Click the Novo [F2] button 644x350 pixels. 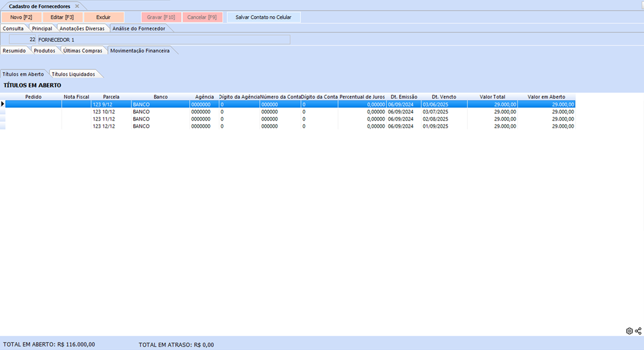coord(21,17)
